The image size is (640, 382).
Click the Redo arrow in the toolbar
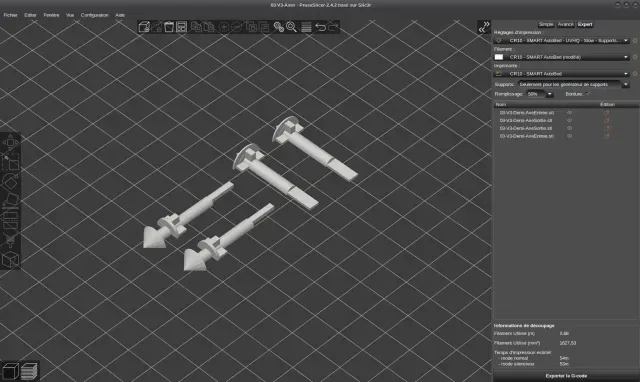(333, 27)
